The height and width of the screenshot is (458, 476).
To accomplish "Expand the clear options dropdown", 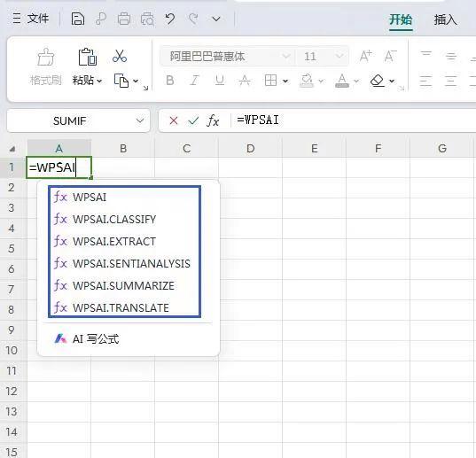I will (x=392, y=81).
